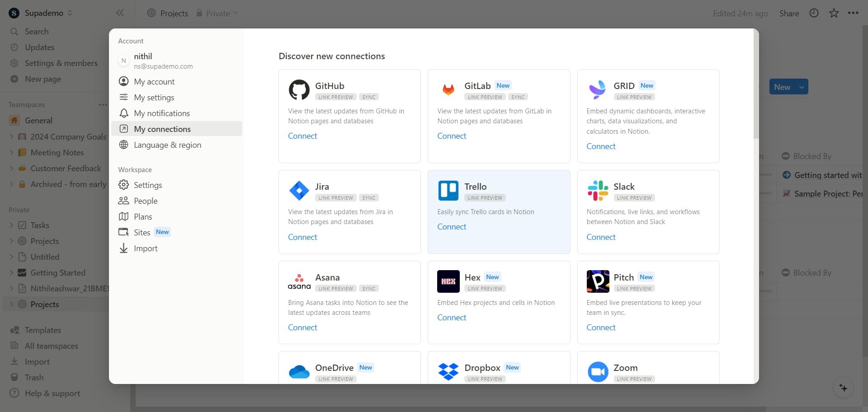Open the AI sparkle assistant button
The width and height of the screenshot is (868, 412).
pos(843,388)
